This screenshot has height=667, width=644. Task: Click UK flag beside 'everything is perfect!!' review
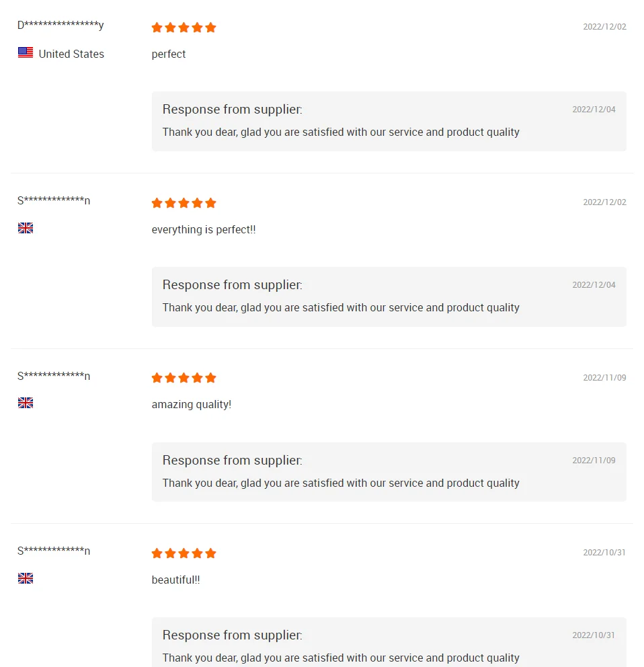coord(26,228)
